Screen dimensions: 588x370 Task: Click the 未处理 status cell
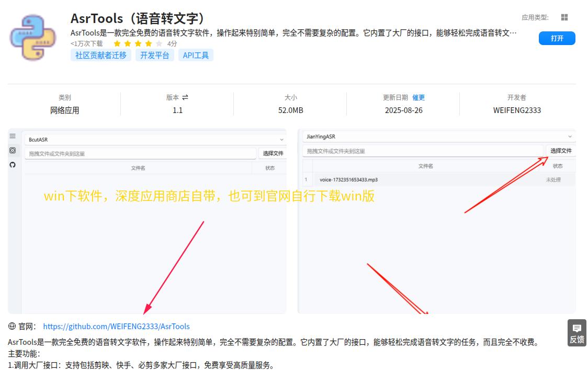[x=553, y=180]
